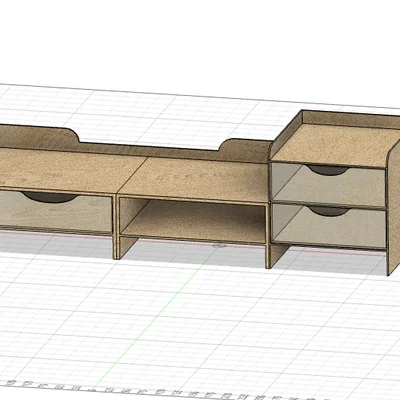Viewport: 400px width, 400px height.
Task: Select the left drawer front panel
Action: (55, 212)
